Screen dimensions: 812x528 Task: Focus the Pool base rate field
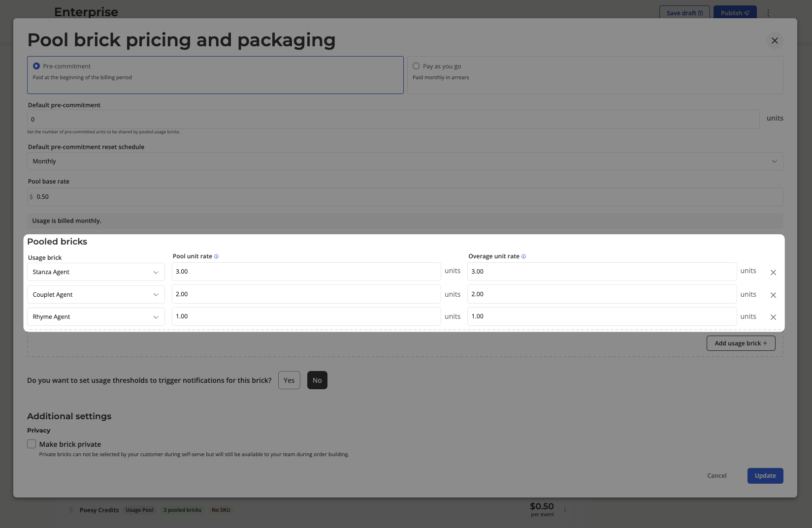[x=405, y=197]
